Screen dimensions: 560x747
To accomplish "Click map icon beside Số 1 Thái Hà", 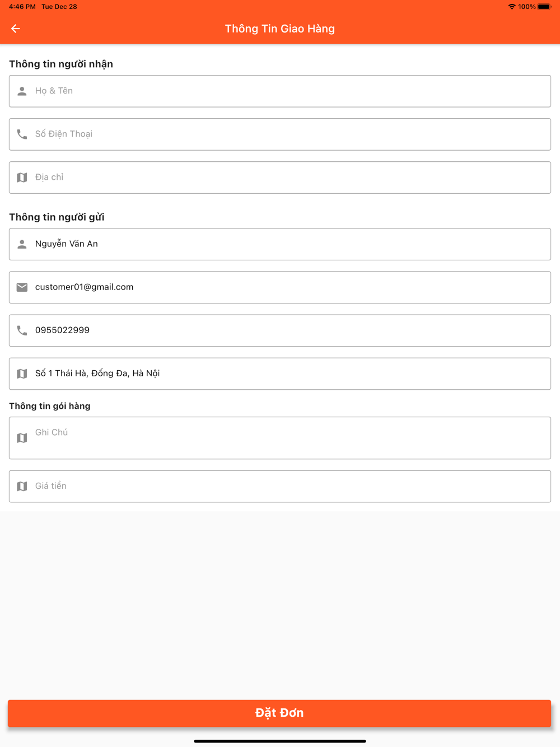I will pos(22,373).
